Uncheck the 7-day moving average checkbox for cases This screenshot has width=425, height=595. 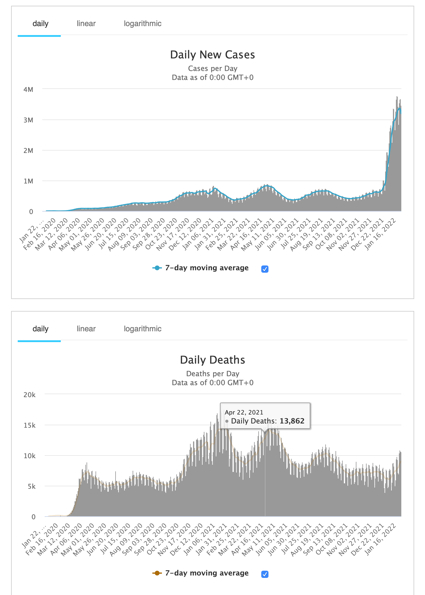(x=265, y=269)
